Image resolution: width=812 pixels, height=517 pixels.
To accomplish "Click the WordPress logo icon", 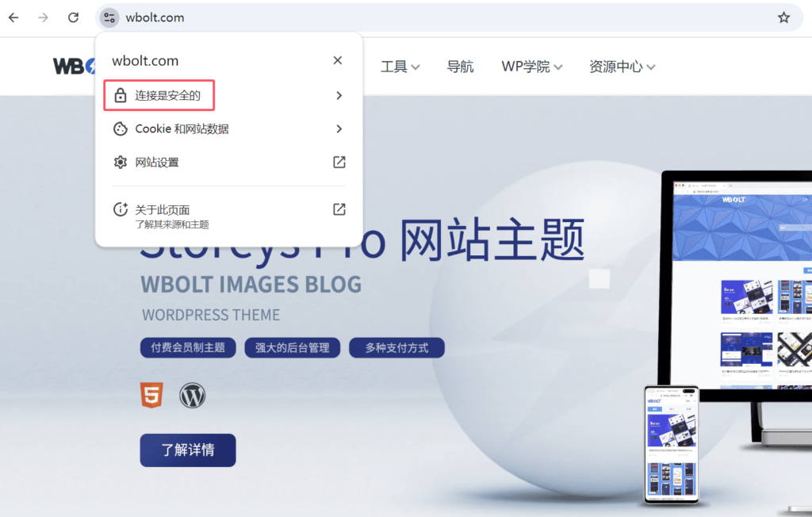I will [192, 396].
